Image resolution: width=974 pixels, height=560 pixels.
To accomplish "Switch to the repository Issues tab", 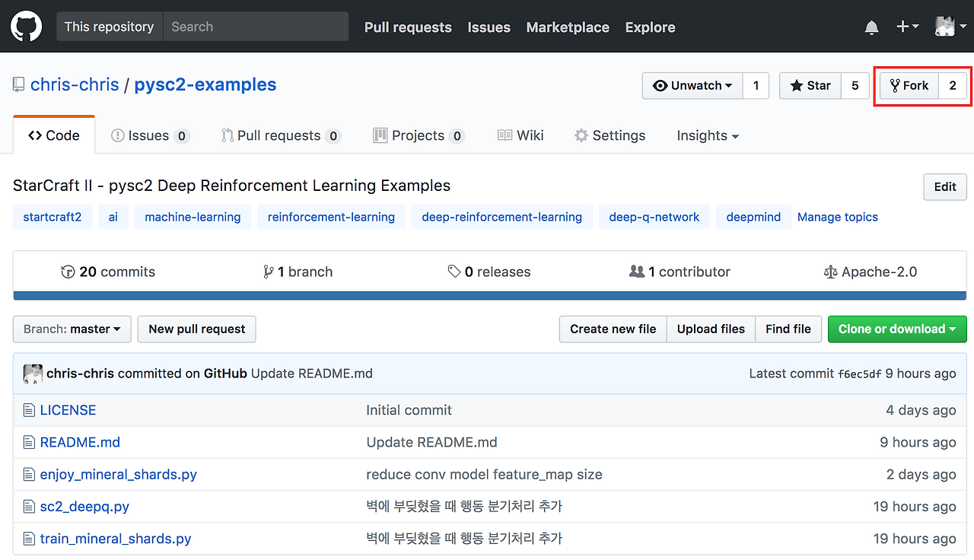I will pyautogui.click(x=151, y=135).
